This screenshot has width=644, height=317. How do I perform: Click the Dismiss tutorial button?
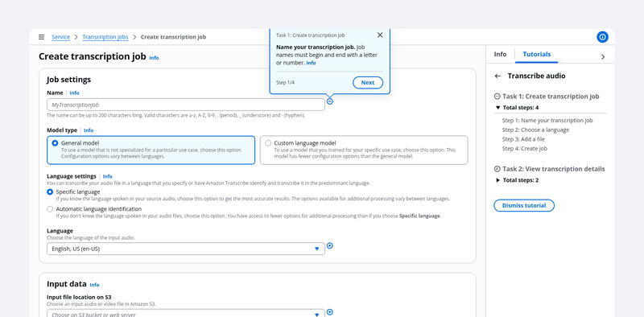pyautogui.click(x=524, y=205)
